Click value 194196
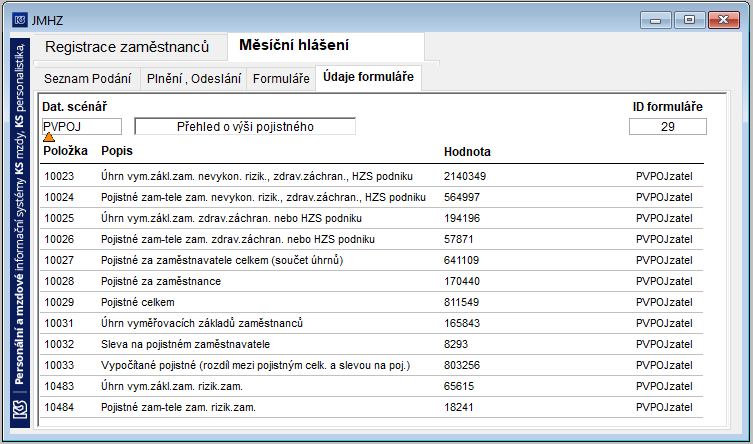The width and height of the screenshot is (753, 444). [x=462, y=218]
